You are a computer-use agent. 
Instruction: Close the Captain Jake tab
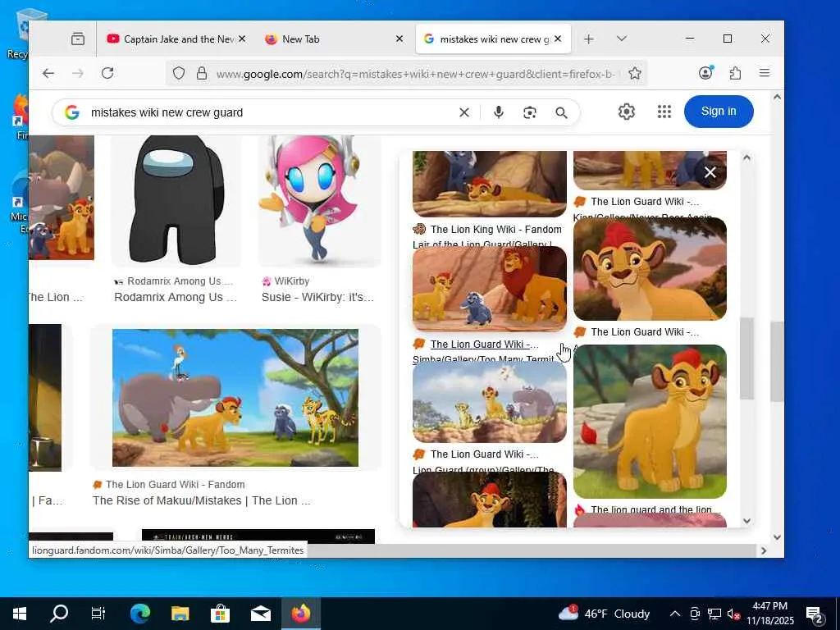(242, 39)
